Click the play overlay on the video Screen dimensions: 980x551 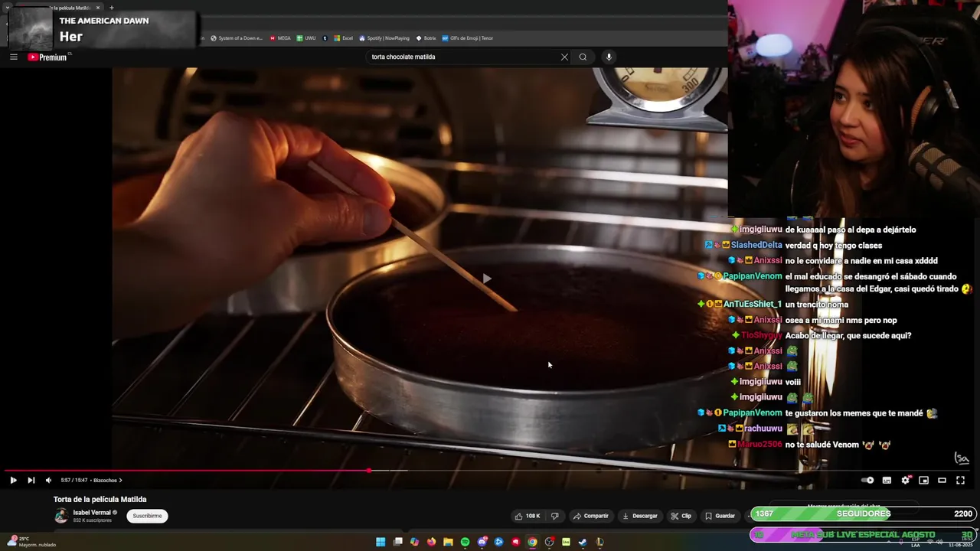pos(486,279)
